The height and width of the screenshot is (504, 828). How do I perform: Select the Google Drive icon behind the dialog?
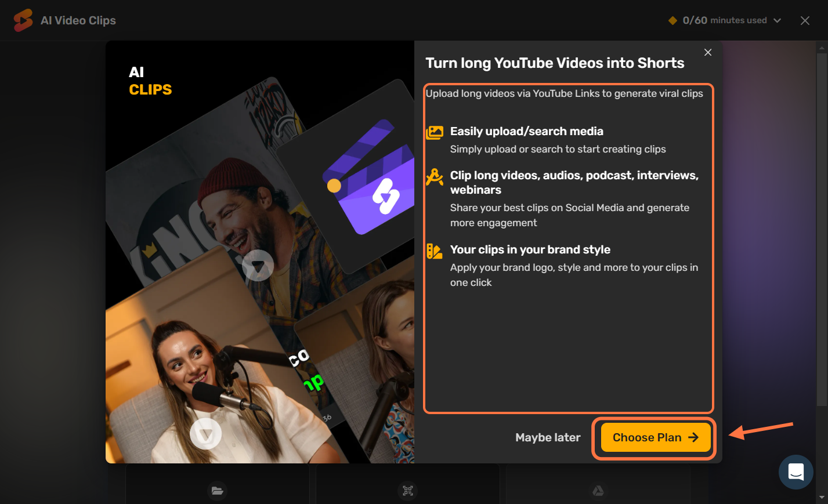pos(598,491)
